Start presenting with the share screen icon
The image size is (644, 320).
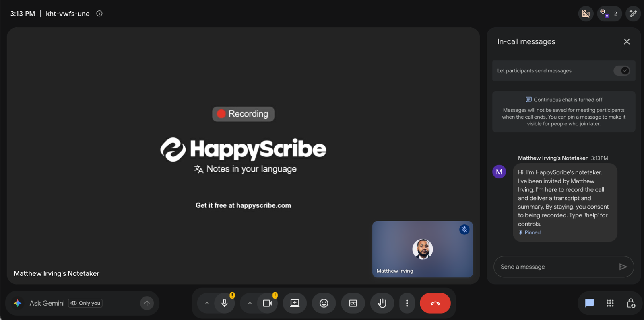295,303
